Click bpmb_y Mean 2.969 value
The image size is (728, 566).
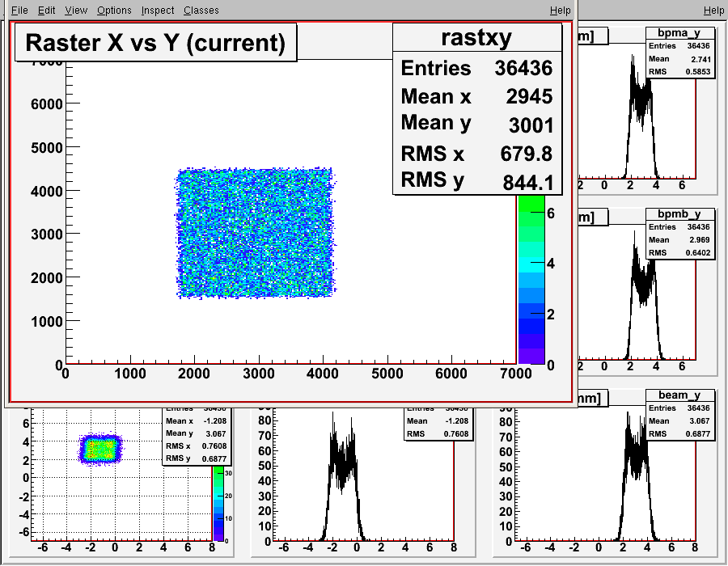point(700,240)
